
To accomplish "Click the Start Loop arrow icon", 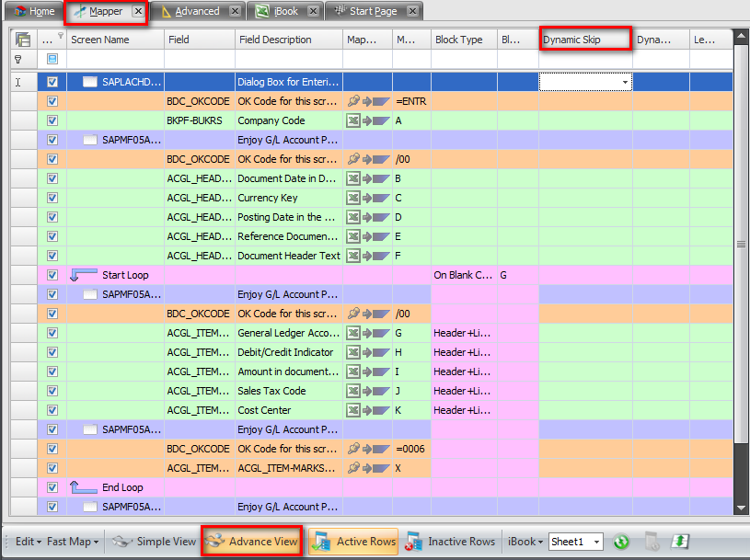I will pos(84,275).
